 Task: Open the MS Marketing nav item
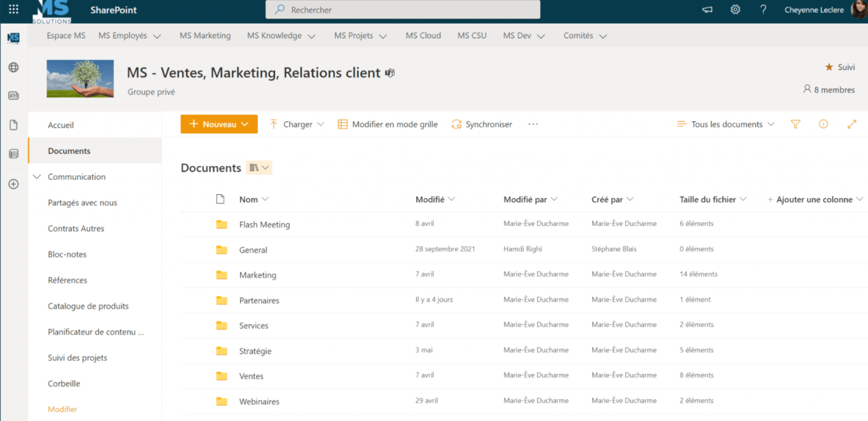[205, 36]
